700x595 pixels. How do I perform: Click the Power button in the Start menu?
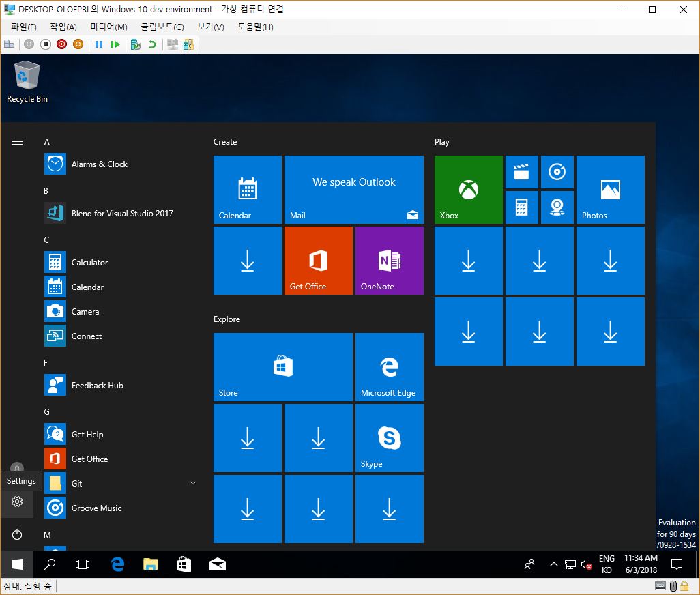pos(17,534)
